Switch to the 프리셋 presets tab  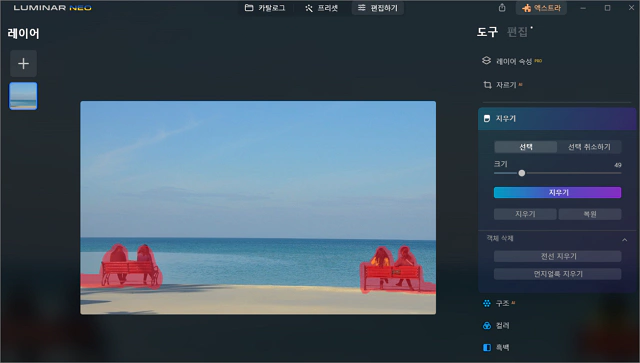[322, 8]
